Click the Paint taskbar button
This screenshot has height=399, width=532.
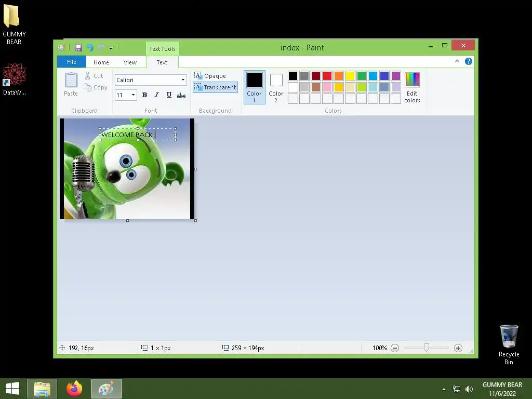tap(106, 389)
